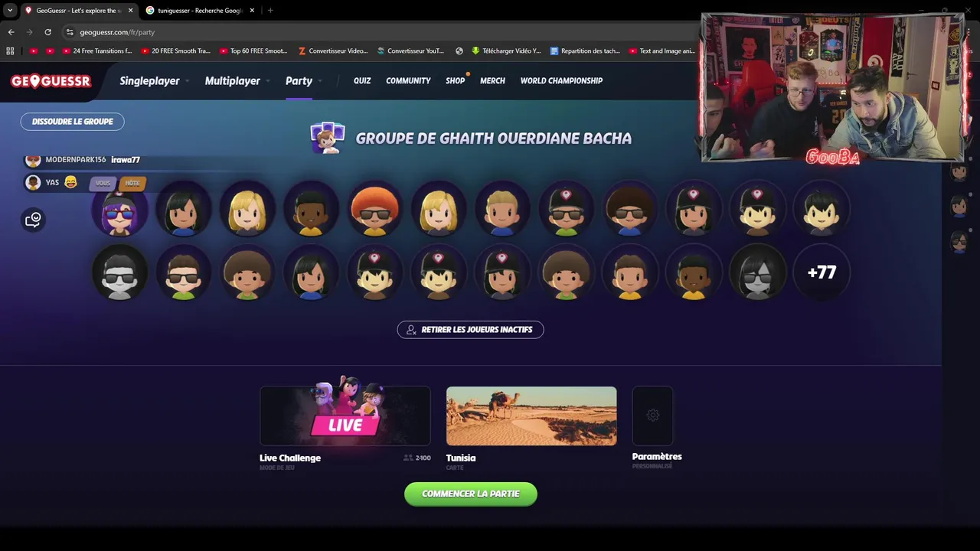This screenshot has width=980, height=551.
Task: Click the browser forward arrow
Action: (29, 32)
